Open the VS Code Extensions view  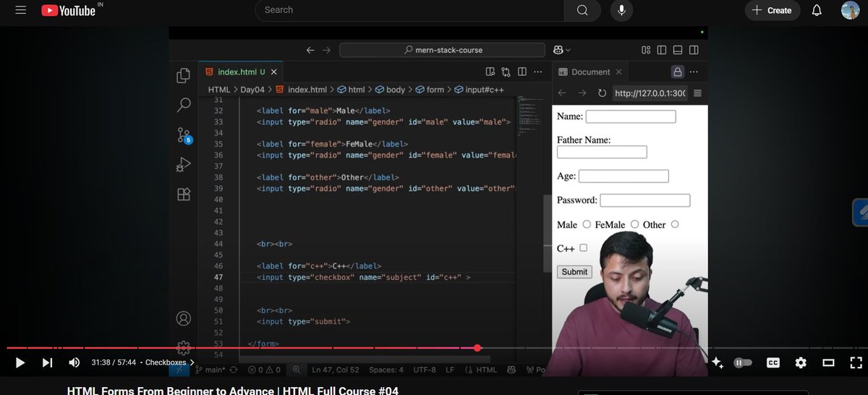click(184, 195)
